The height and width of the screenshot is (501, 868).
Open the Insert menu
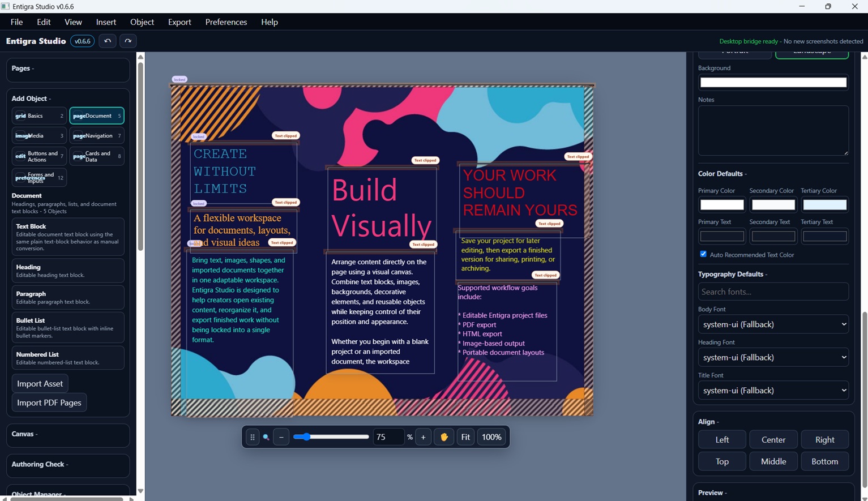pos(106,22)
